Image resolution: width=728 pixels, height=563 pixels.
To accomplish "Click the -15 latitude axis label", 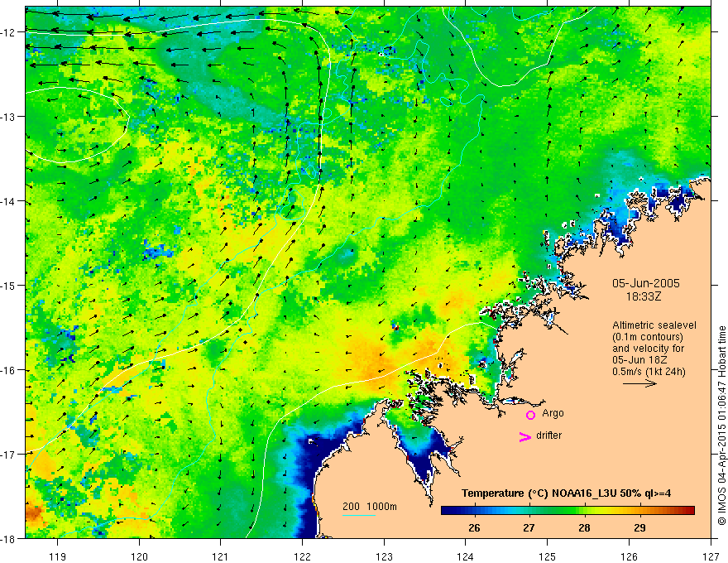I will [x=8, y=285].
